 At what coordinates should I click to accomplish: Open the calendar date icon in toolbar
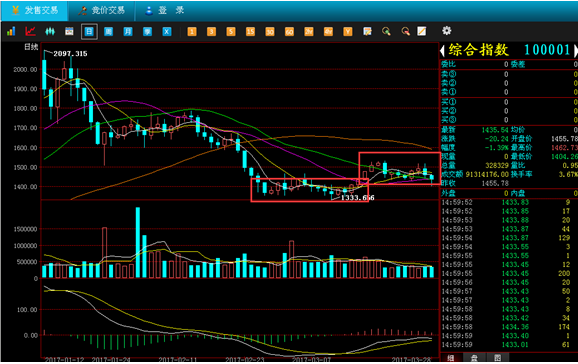(69, 31)
